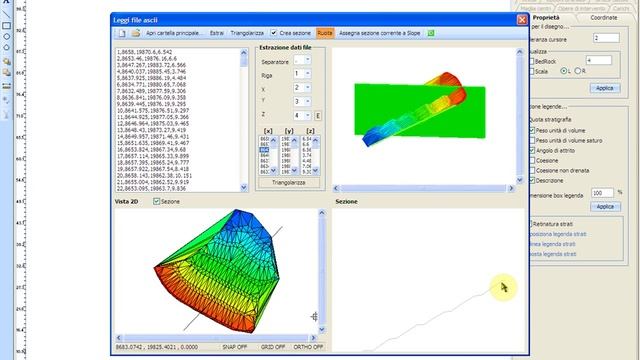Open the Y column dropdown
The height and width of the screenshot is (360, 640).
click(x=308, y=101)
